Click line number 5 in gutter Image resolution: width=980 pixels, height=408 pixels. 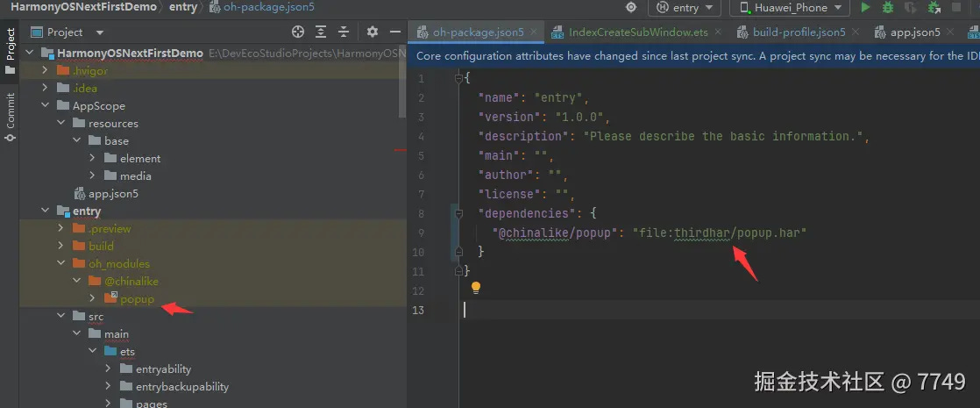421,156
